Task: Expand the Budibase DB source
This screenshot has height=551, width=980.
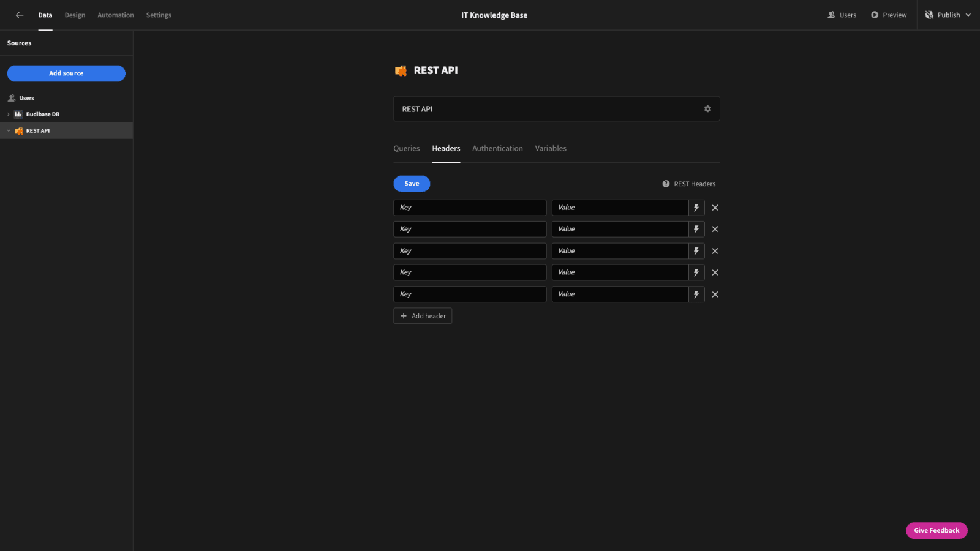Action: (9, 114)
